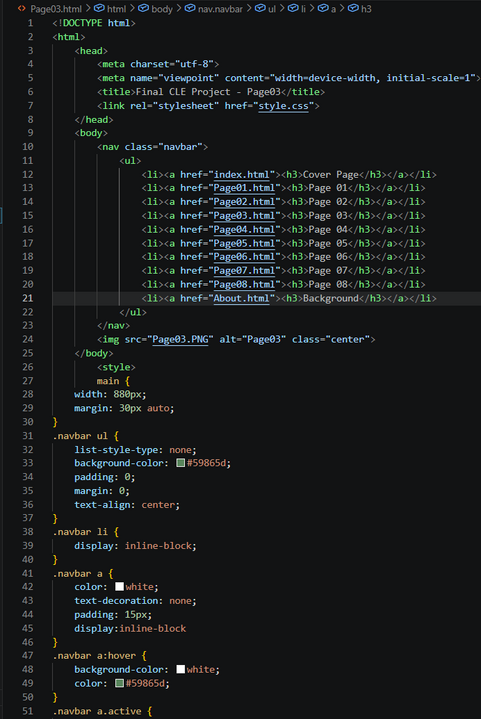Click 'text-decoration: none' declaration

point(135,601)
